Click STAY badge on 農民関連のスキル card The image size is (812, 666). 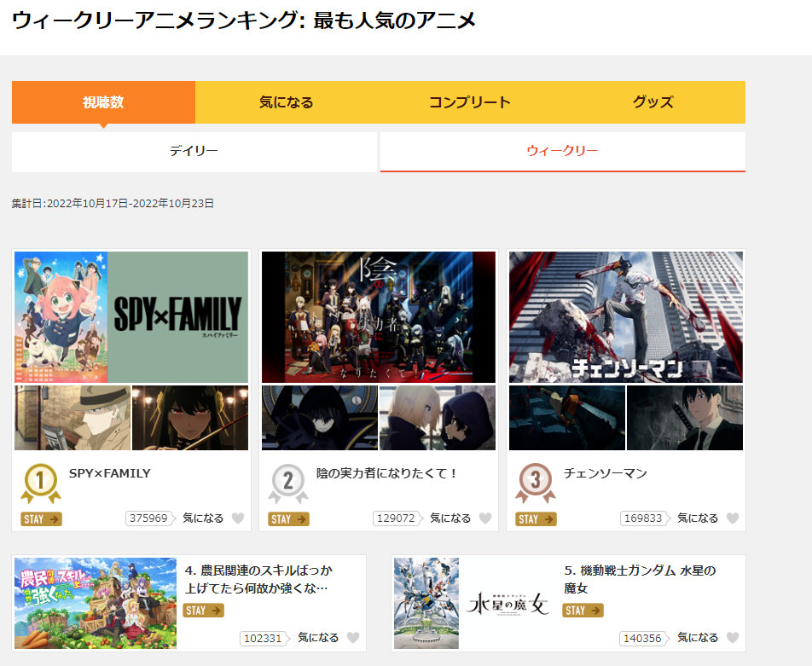[204, 611]
